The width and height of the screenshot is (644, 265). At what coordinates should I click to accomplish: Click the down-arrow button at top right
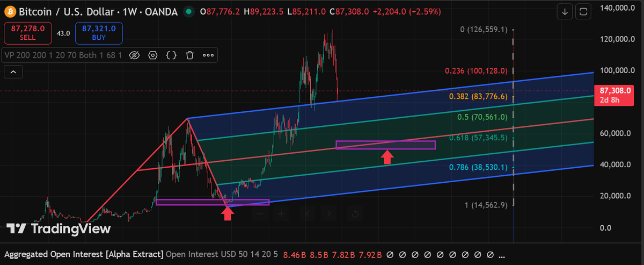(565, 11)
